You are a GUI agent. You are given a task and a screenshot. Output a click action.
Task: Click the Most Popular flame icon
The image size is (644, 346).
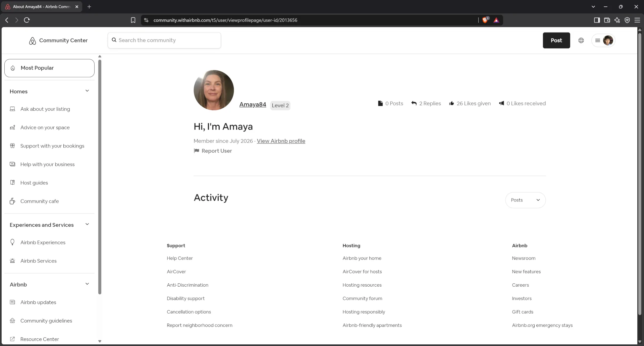point(13,68)
